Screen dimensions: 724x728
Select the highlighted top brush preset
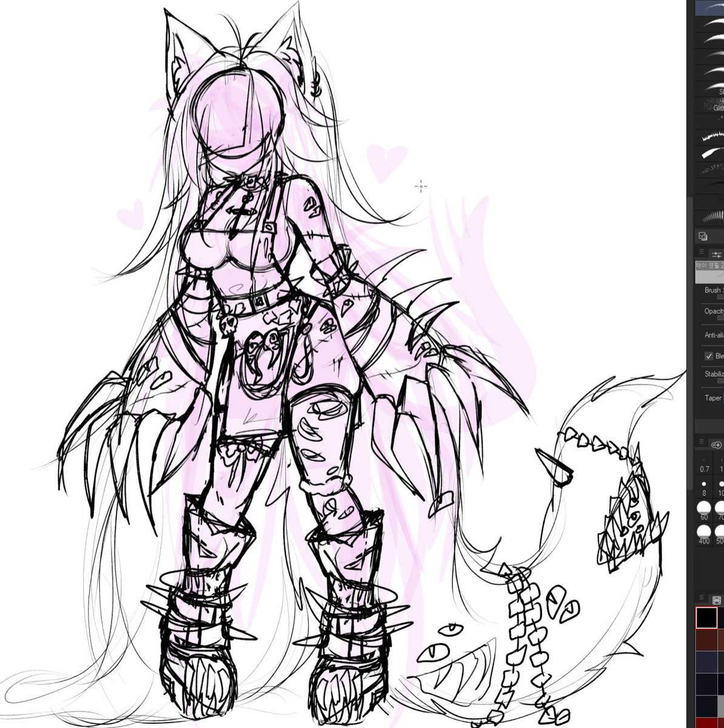(709, 7)
